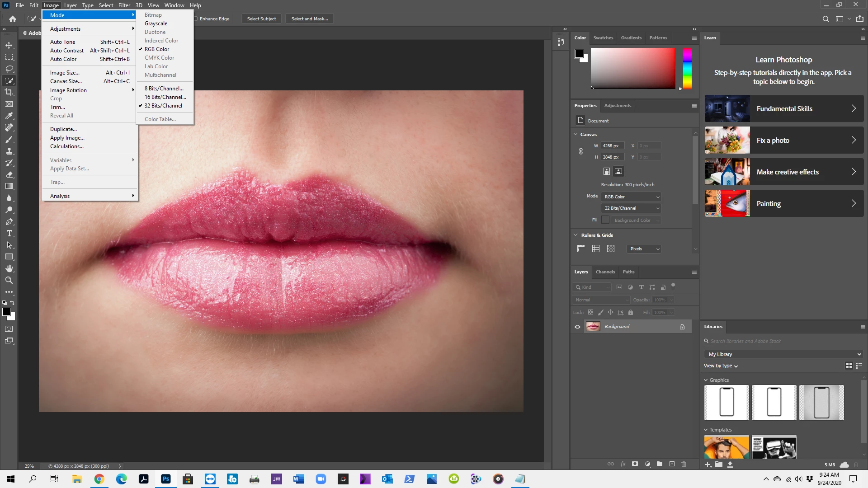Click the search icon in the options bar

826,19
